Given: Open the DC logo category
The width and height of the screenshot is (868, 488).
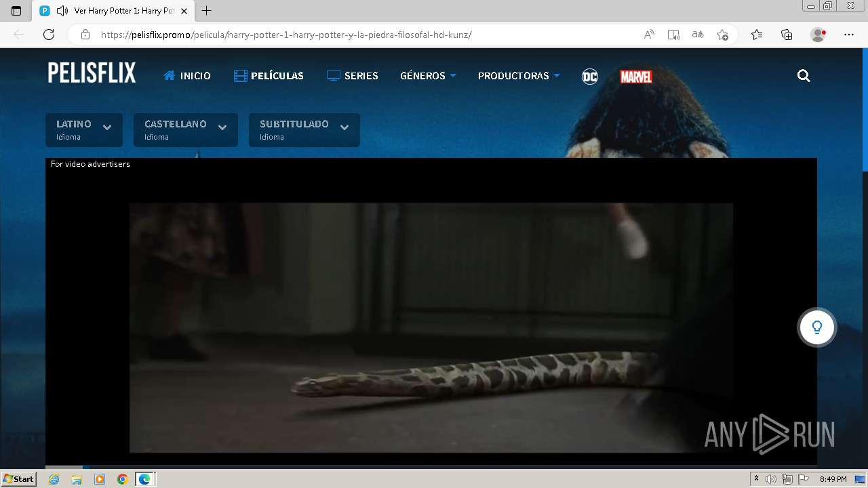Looking at the screenshot, I should [x=590, y=76].
